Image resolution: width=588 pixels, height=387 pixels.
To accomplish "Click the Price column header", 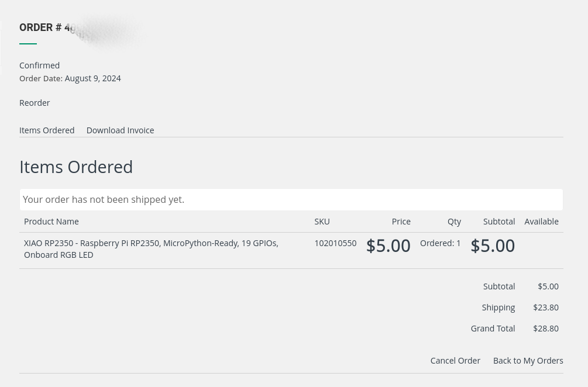I will point(401,222).
